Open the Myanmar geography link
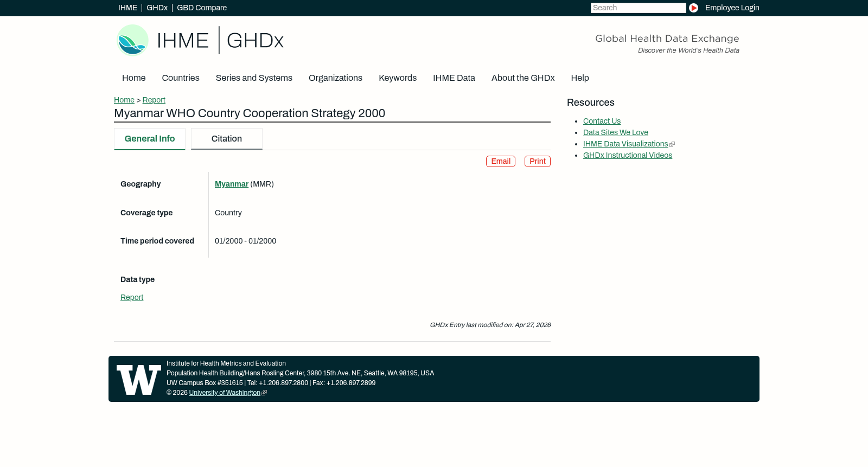 click(x=232, y=184)
